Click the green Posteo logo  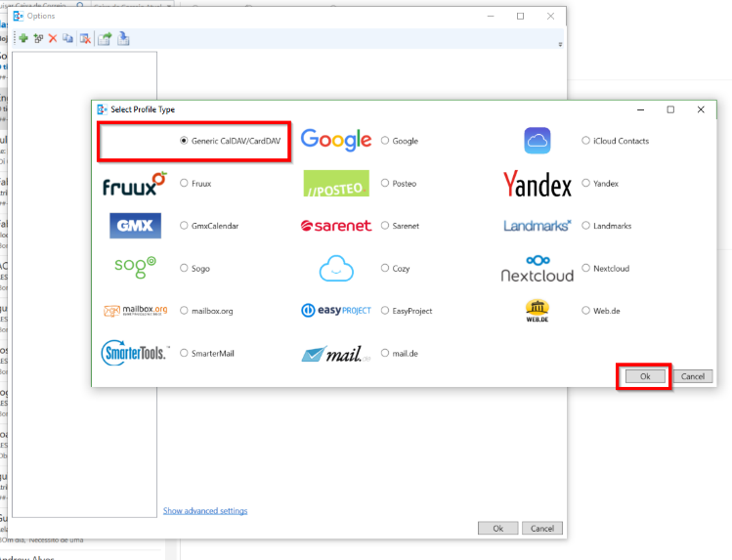[336, 183]
